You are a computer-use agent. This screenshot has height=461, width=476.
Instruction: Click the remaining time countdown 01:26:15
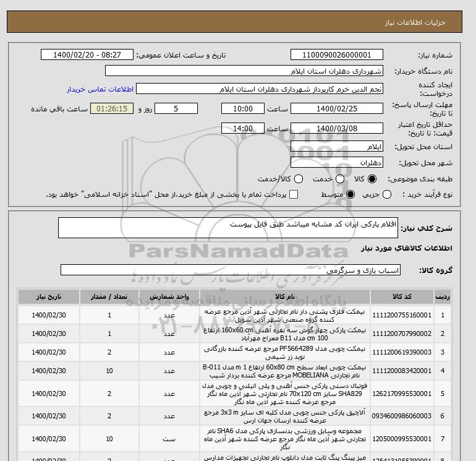tap(112, 108)
